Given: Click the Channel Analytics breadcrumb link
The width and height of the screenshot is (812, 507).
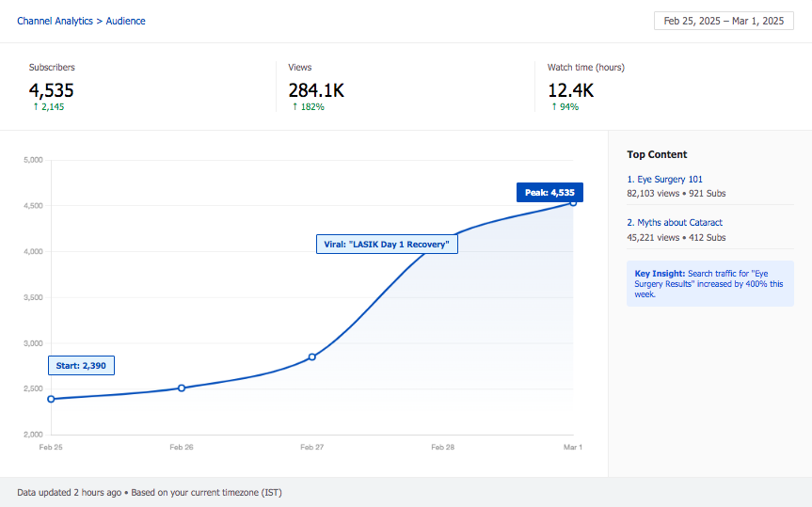Looking at the screenshot, I should [55, 21].
